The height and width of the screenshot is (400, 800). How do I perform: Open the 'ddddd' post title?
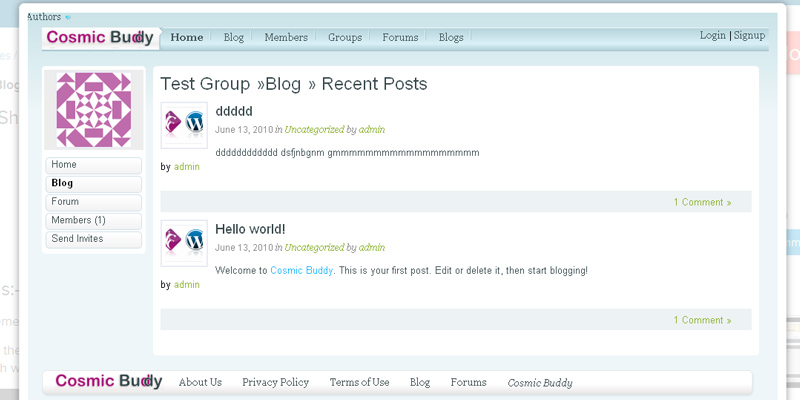[x=234, y=111]
